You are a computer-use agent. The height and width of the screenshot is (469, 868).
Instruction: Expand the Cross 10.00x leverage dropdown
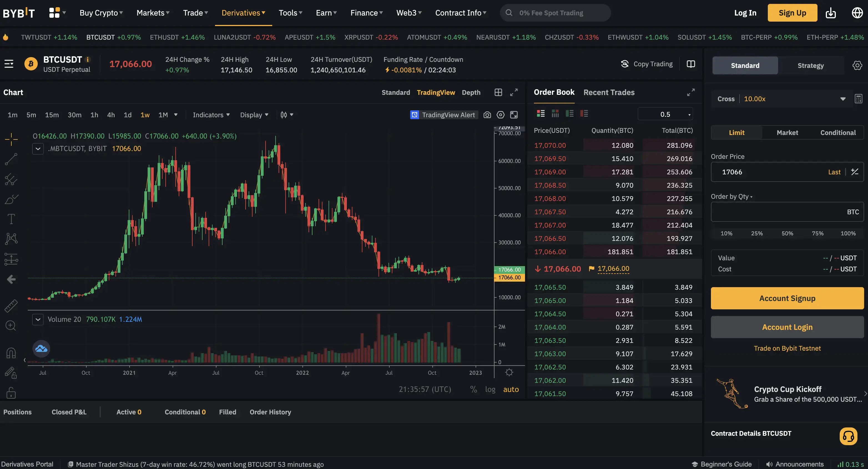842,99
